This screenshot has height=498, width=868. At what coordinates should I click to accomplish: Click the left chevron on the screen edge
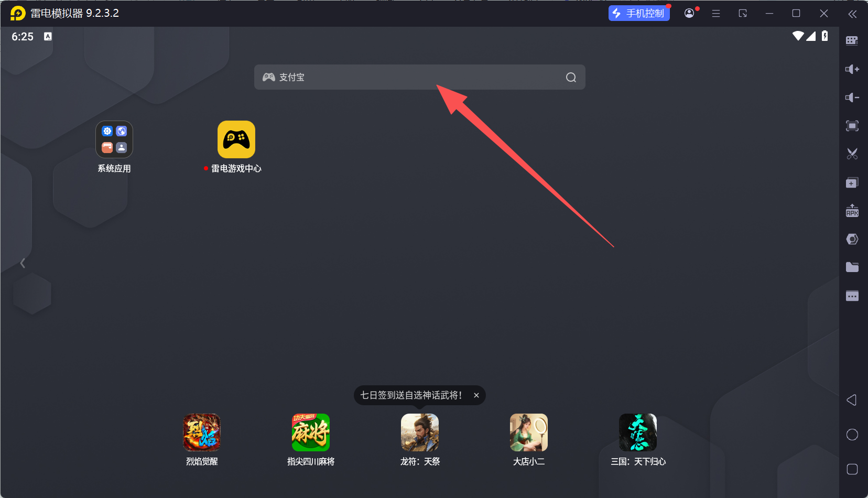pos(23,263)
